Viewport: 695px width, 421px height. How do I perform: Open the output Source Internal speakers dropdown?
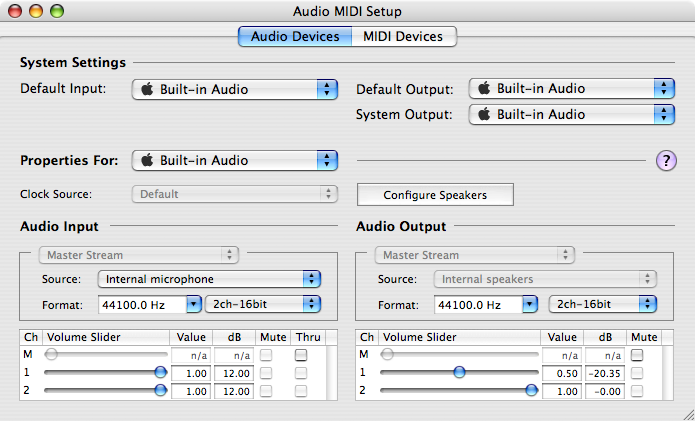[545, 279]
